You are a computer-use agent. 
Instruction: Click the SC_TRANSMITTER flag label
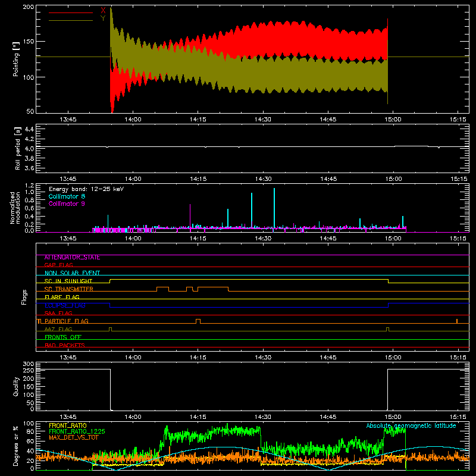tap(69, 289)
